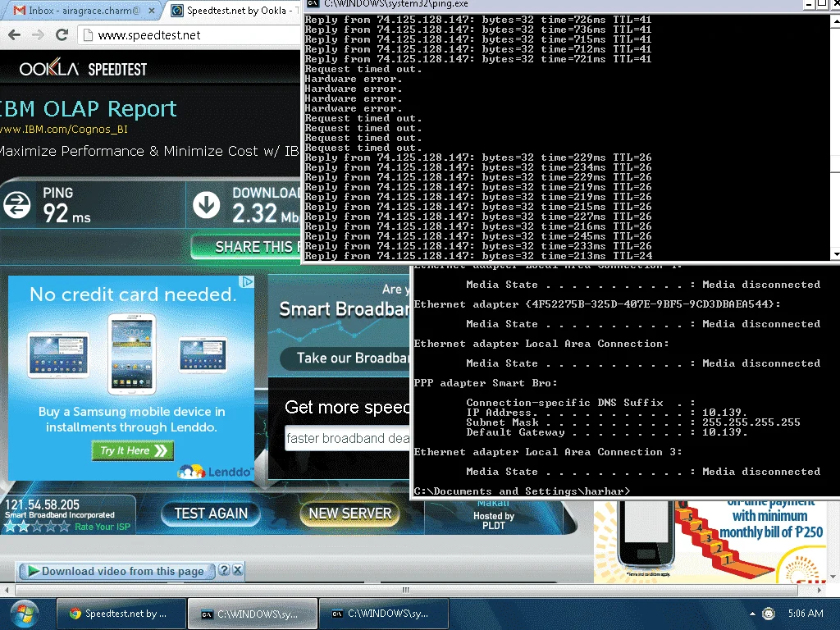Select the Speedtest.net by Ookla tab
The width and height of the screenshot is (840, 630).
click(235, 10)
